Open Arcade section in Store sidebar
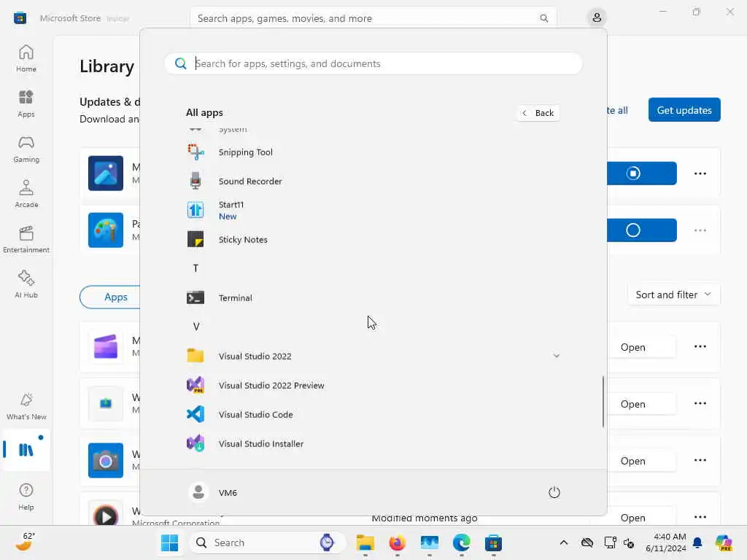 [26, 194]
